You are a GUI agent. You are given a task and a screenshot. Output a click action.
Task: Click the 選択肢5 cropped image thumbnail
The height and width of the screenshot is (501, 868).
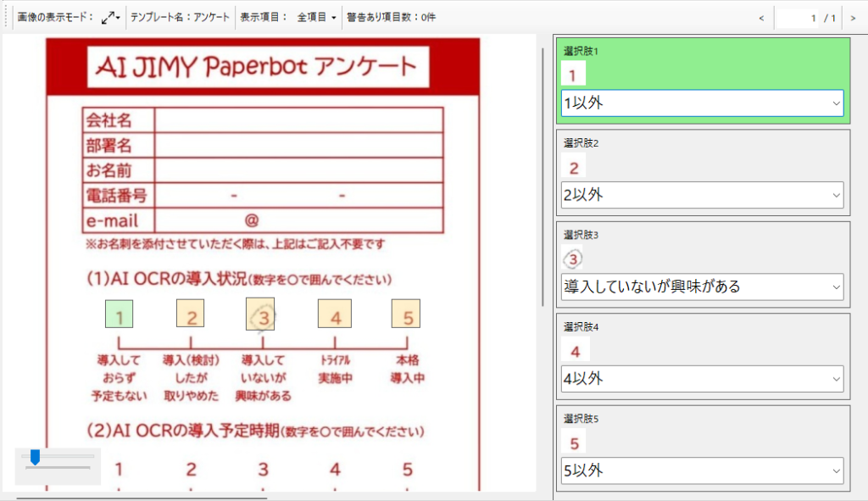tap(574, 443)
